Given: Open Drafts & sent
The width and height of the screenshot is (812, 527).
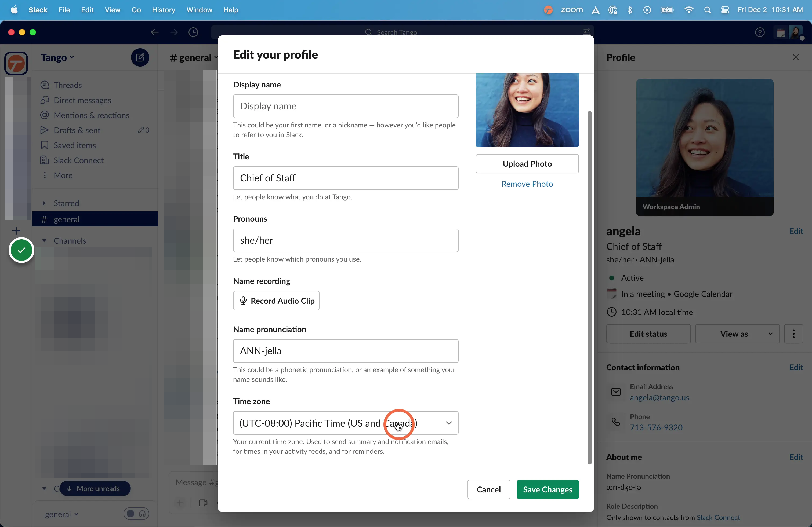Looking at the screenshot, I should click(77, 130).
